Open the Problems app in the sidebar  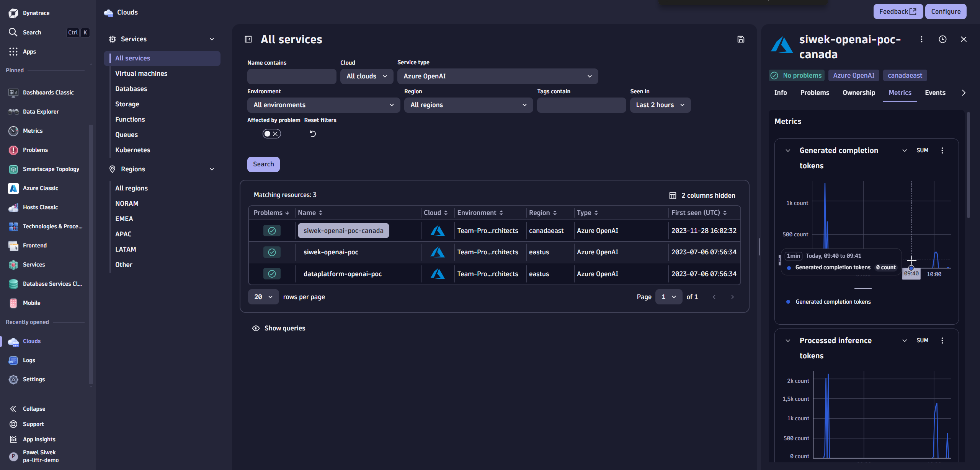(35, 150)
